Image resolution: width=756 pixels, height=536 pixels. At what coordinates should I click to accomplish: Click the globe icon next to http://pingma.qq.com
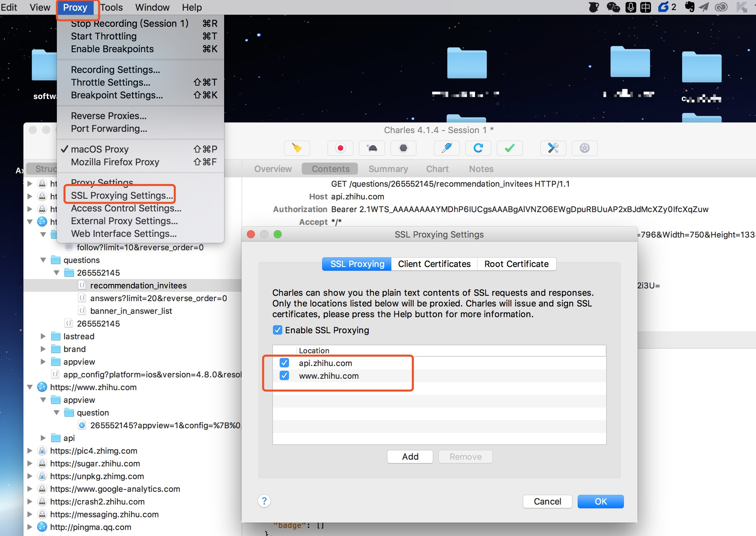[x=42, y=527]
